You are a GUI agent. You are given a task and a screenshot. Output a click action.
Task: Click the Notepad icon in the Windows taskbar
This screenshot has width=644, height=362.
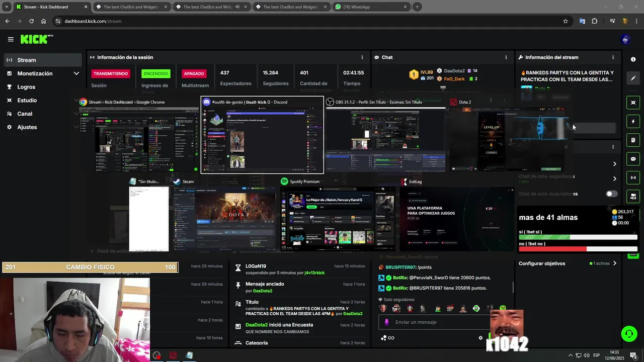pos(189,355)
